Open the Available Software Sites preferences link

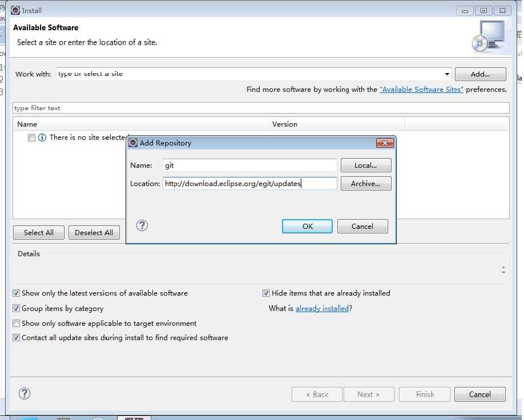(x=421, y=90)
